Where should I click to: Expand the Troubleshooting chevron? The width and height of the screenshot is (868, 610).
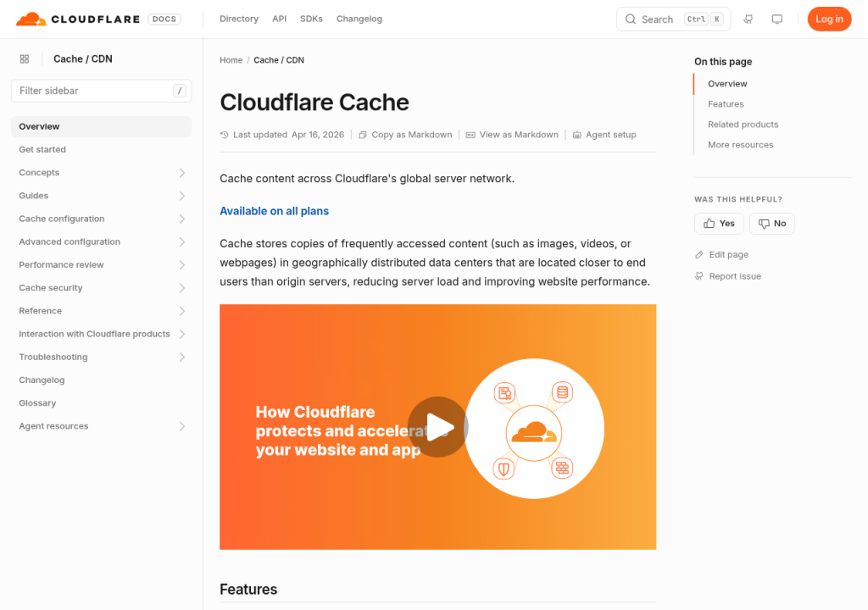point(181,357)
